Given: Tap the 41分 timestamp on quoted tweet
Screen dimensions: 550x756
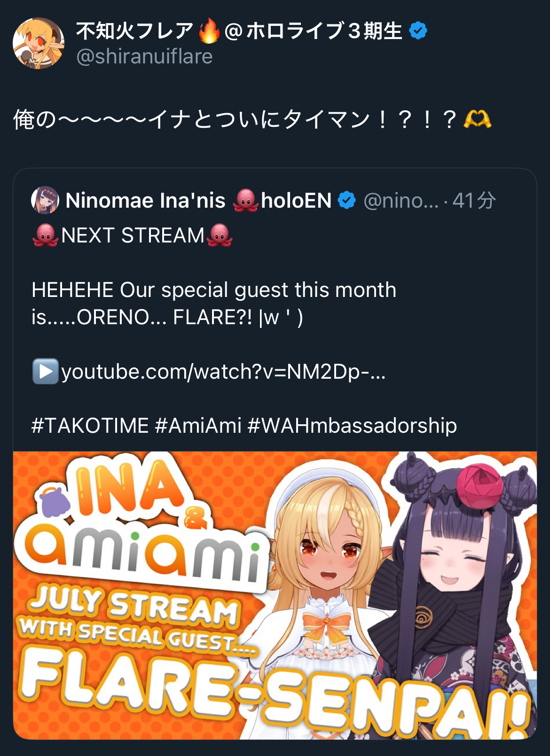Looking at the screenshot, I should (x=474, y=201).
